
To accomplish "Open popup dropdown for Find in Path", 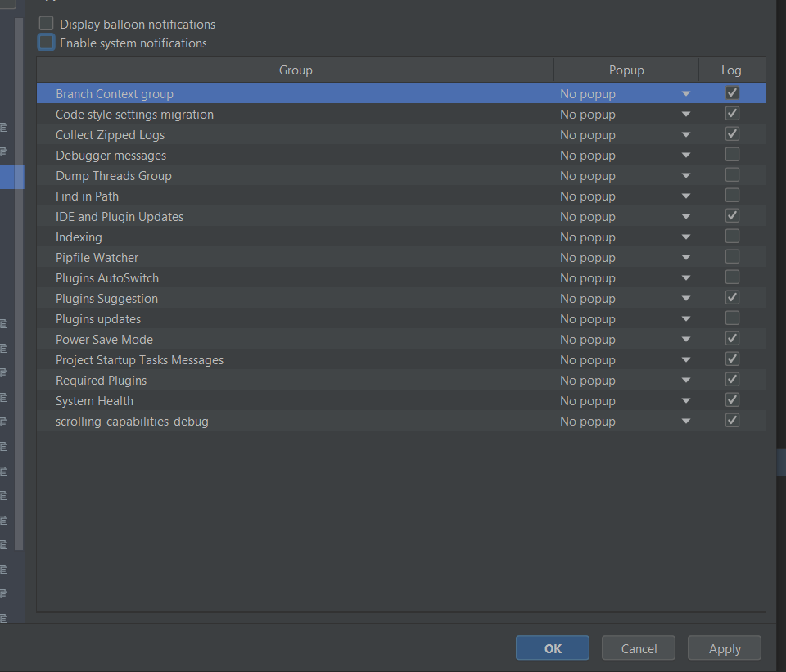I will point(685,196).
